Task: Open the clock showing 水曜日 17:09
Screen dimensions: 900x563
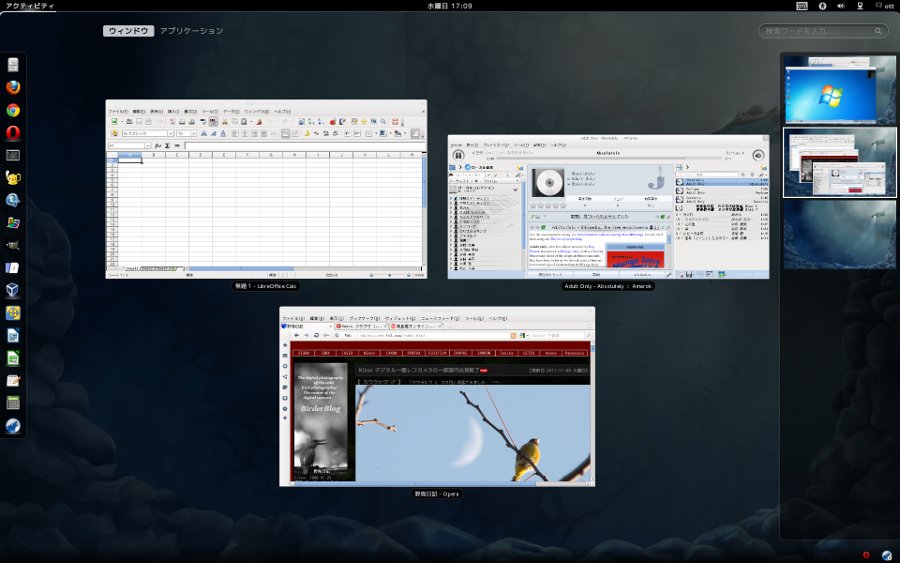Action: point(449,6)
